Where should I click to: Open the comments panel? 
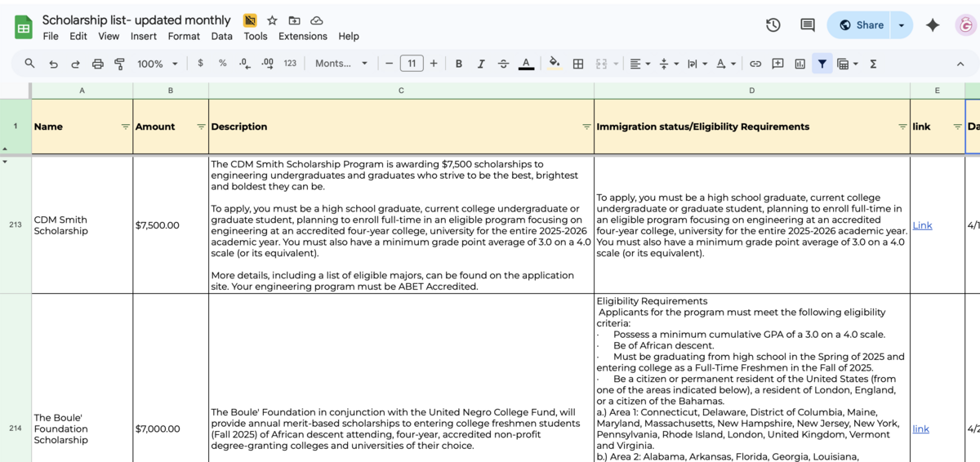point(808,25)
